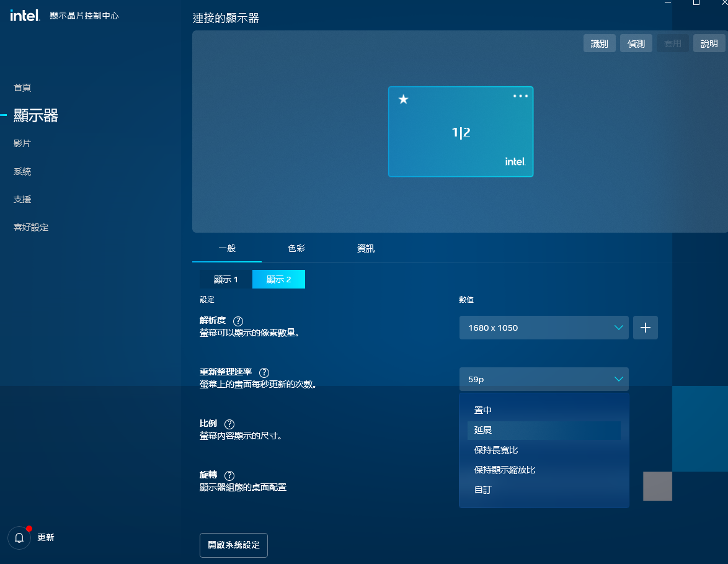Click the 套用 button
The width and height of the screenshot is (728, 564).
[x=673, y=43]
